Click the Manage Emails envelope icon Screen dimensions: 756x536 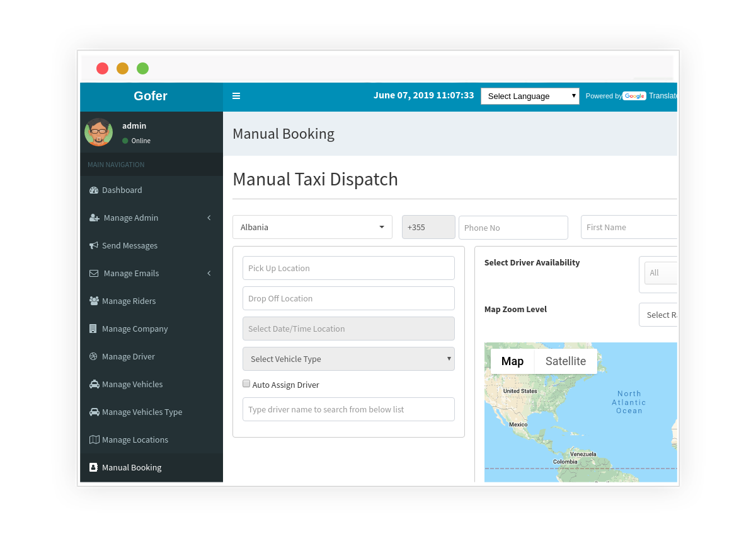click(x=94, y=273)
